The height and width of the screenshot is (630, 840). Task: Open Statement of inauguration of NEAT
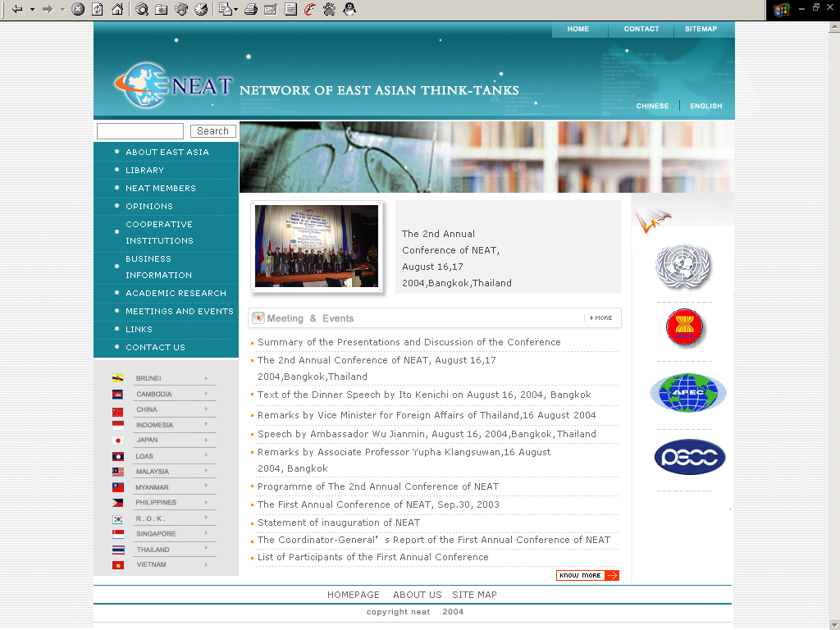pyautogui.click(x=339, y=523)
